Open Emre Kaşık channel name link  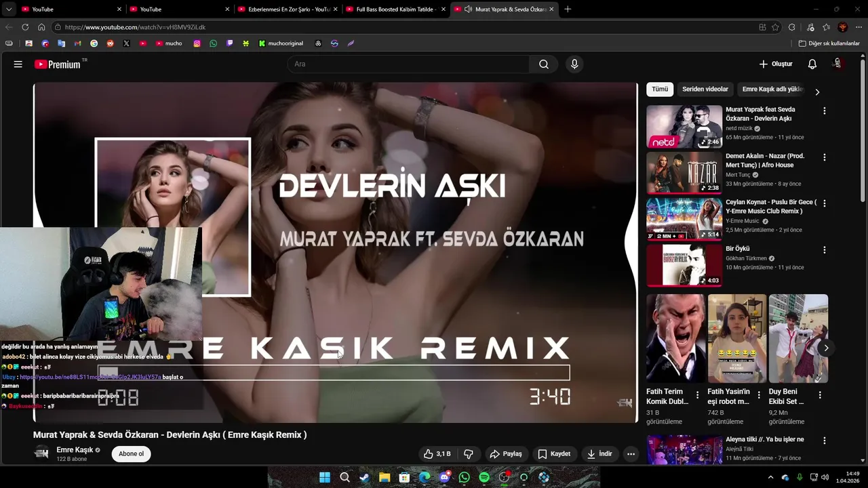75,450
